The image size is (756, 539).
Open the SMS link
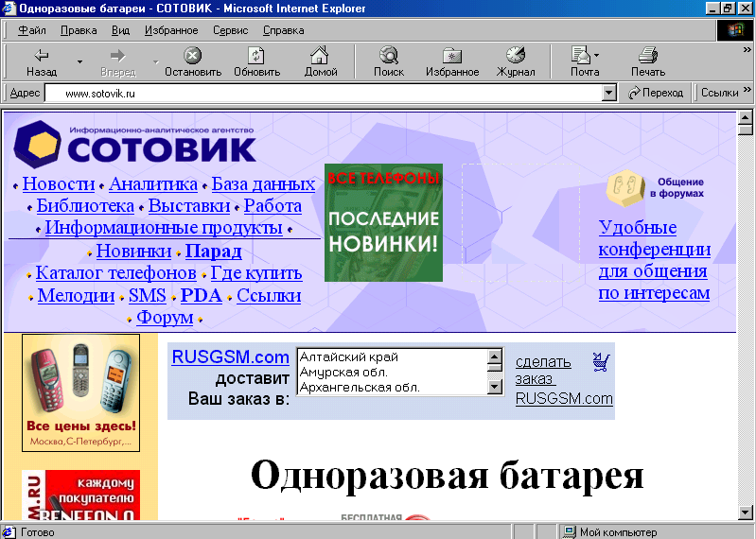coord(147,295)
